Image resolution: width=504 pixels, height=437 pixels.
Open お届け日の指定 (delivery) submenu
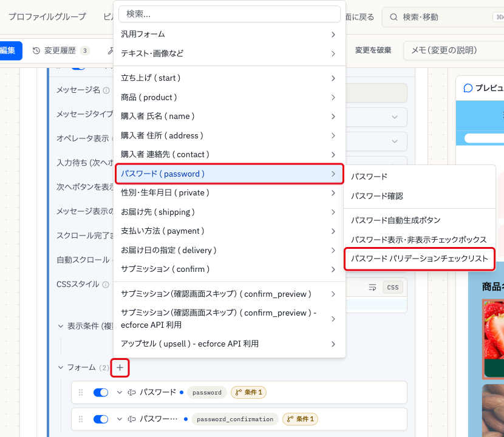pyautogui.click(x=229, y=250)
